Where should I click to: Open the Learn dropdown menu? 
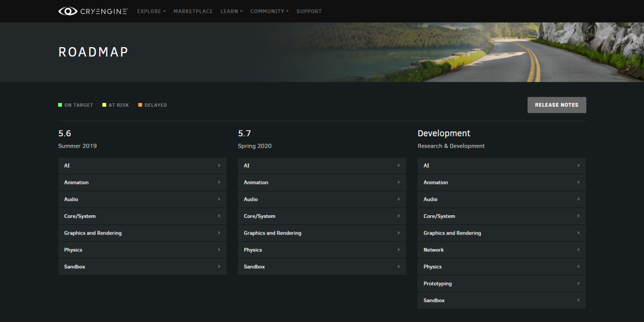[x=231, y=11]
